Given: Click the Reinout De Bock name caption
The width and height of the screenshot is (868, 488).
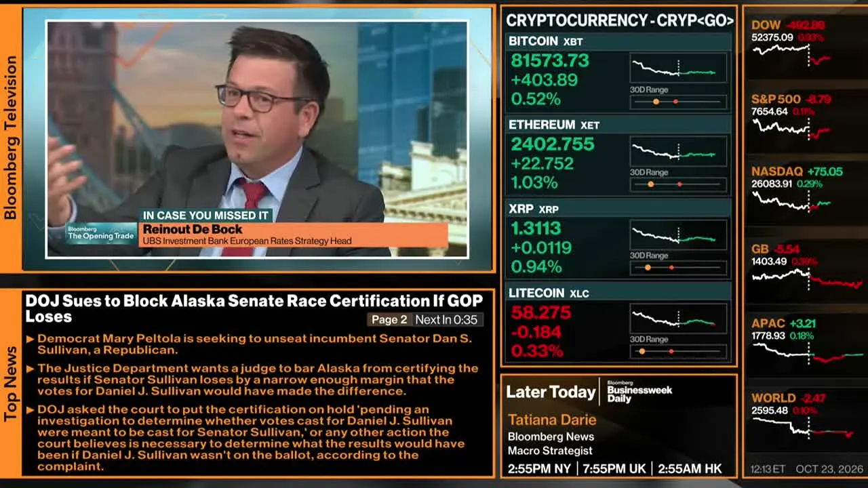Looking at the screenshot, I should coord(193,229).
